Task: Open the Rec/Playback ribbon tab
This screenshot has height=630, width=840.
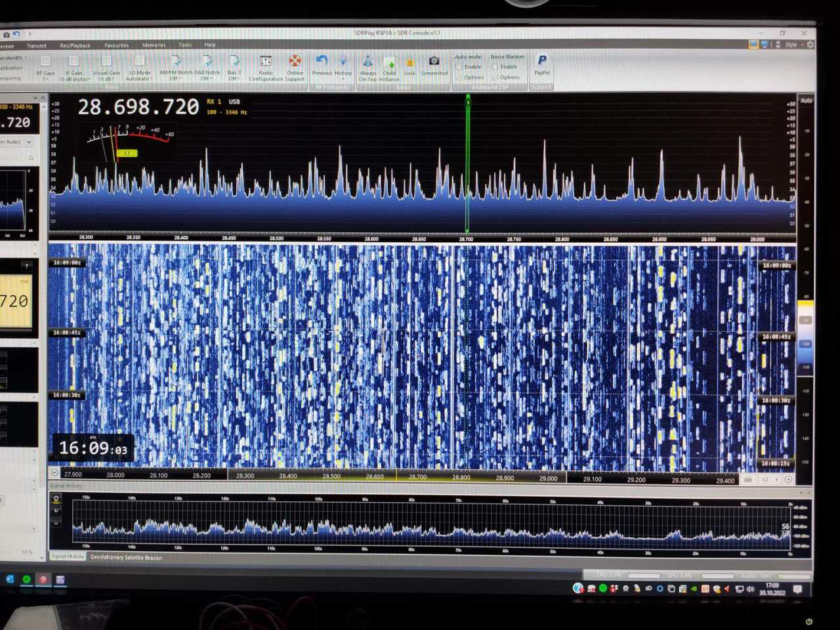Action: [x=75, y=46]
